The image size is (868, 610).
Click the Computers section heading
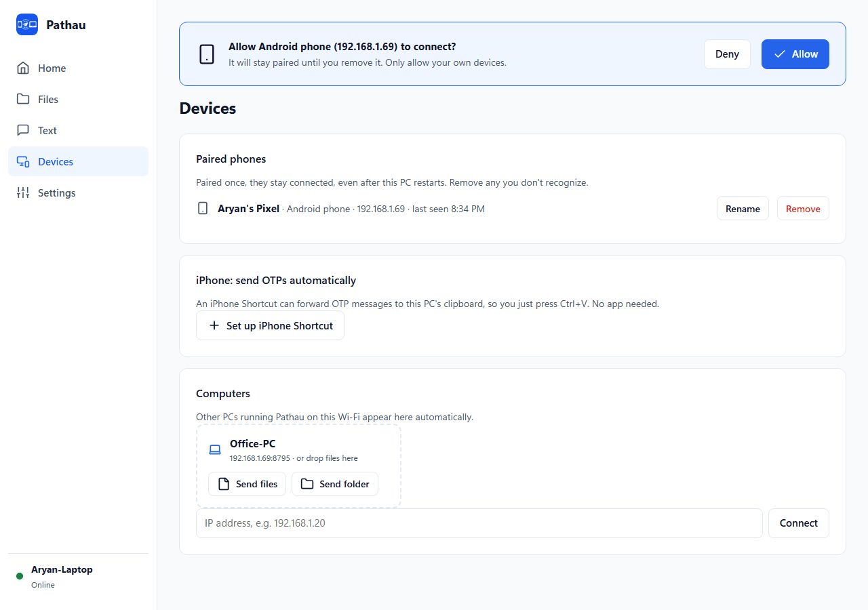tap(223, 394)
